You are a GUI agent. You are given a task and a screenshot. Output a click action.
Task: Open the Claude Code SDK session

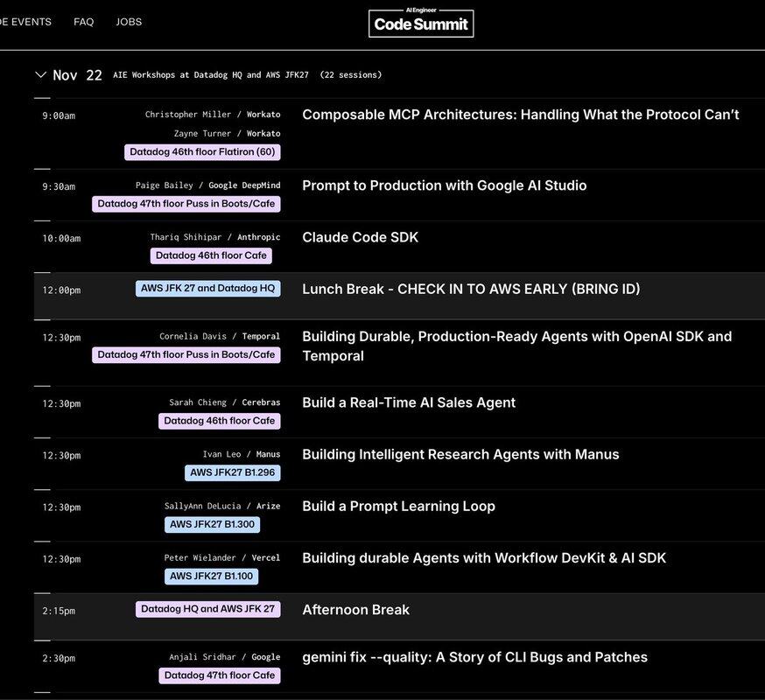(360, 237)
